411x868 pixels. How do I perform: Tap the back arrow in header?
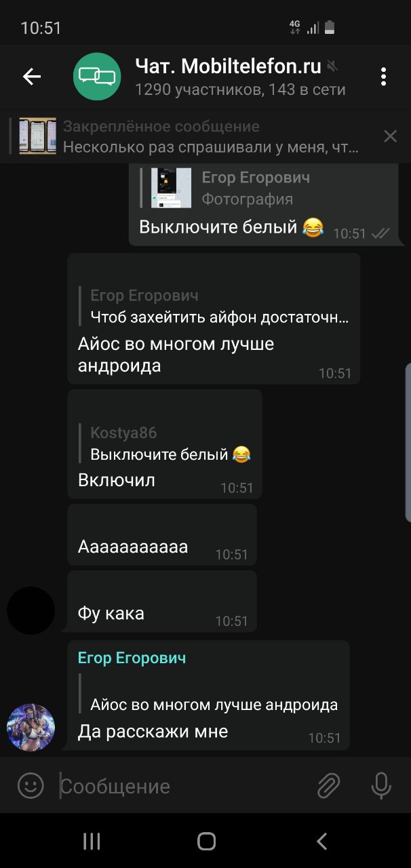[32, 77]
